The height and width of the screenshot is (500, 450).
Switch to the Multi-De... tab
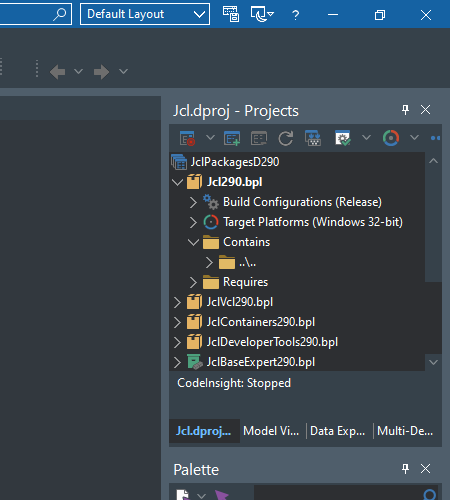405,431
